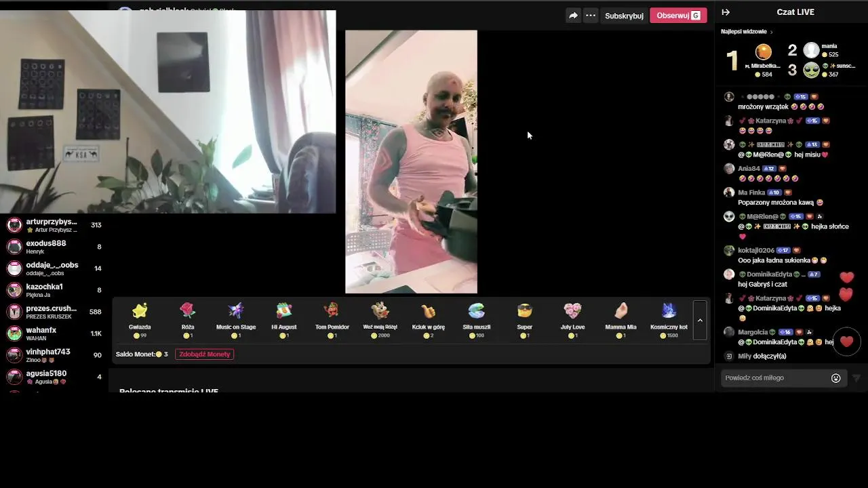Choose the July Love gift
Screen dimensions: 868x488
click(572, 320)
